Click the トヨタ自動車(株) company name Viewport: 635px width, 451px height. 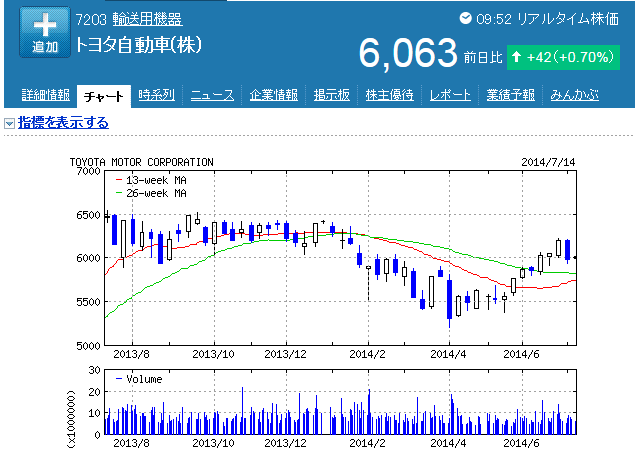(x=139, y=45)
